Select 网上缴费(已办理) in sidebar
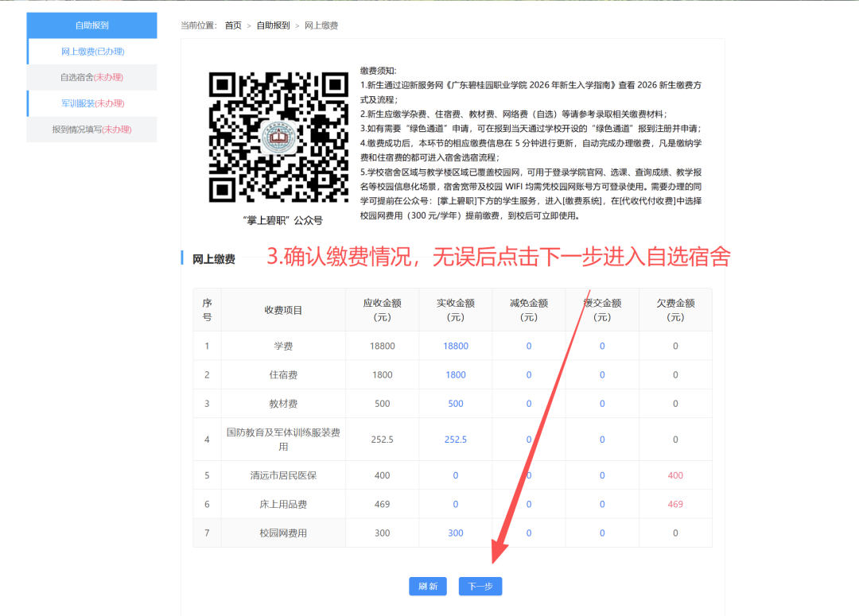This screenshot has width=859, height=616. 92,52
